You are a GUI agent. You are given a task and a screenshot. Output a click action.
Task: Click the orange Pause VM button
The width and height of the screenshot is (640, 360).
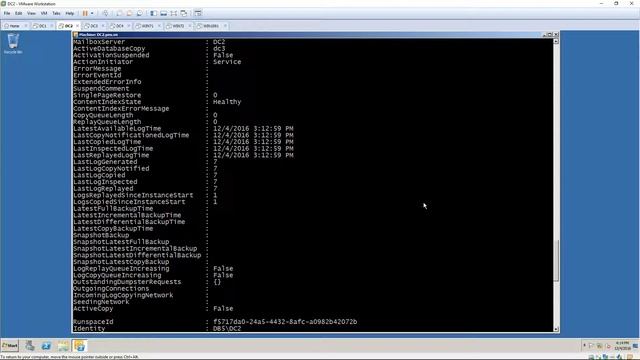click(x=85, y=13)
